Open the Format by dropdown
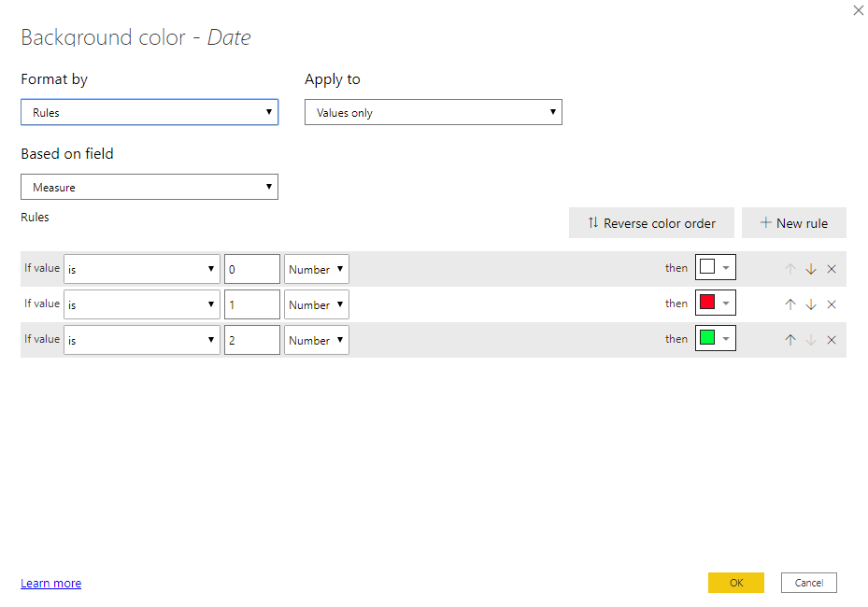The width and height of the screenshot is (868, 607). tap(149, 112)
